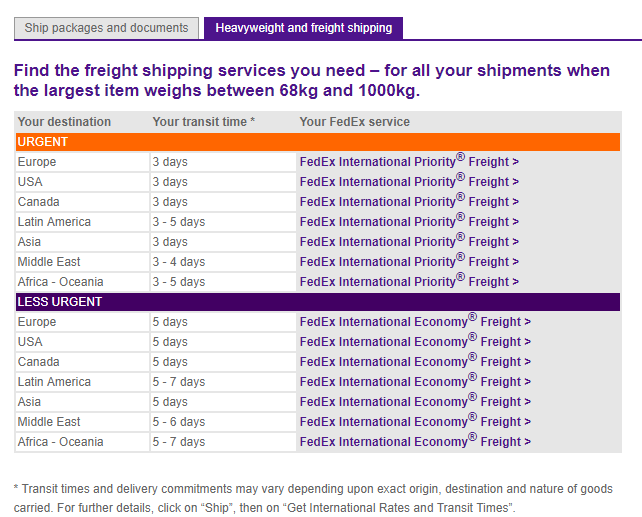Screen dimensions: 642x517
Task: Open Priority Freight link for urgent Asia
Action: pos(409,242)
